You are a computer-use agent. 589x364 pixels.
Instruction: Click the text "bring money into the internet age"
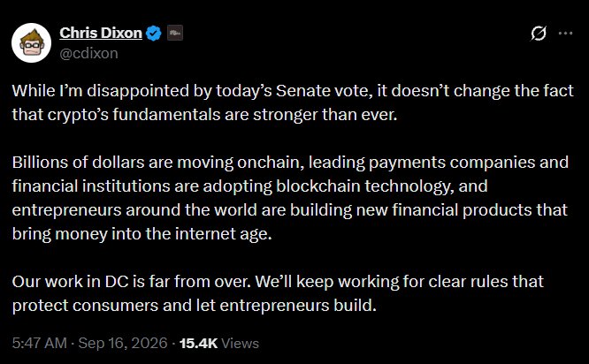142,234
